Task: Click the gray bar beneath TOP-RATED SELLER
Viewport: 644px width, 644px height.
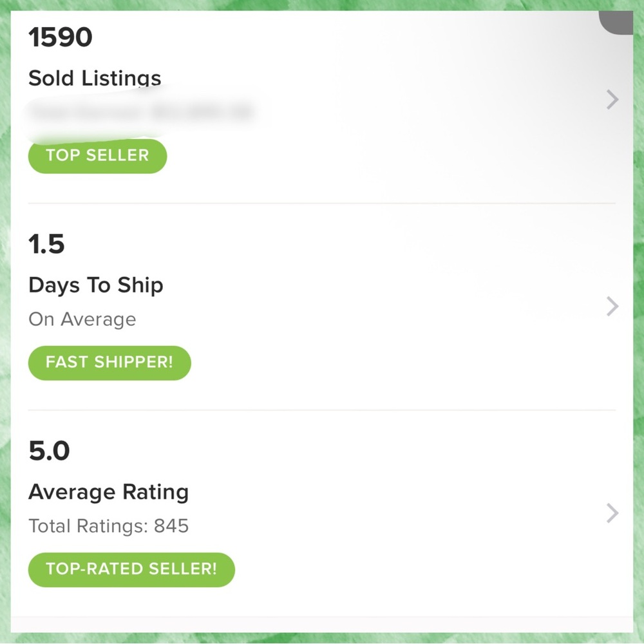Action: (321, 624)
